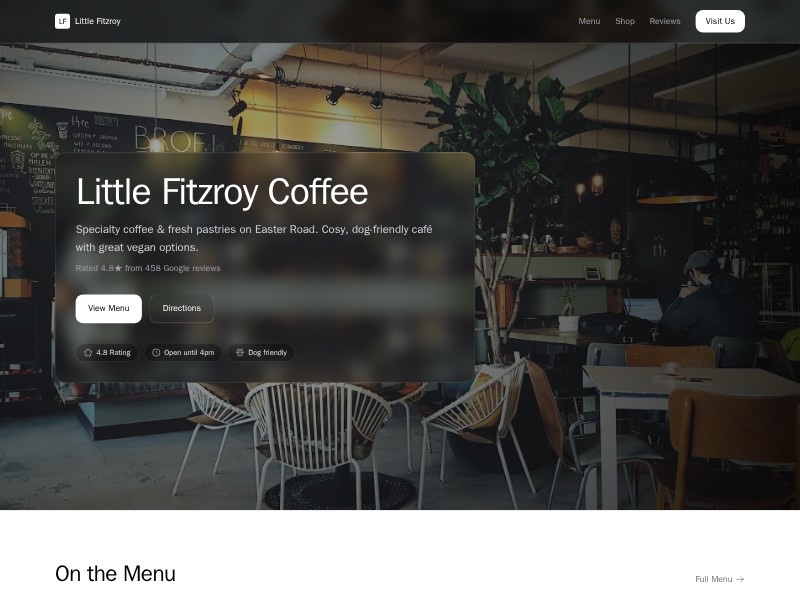This screenshot has height=600, width=800.
Task: Click the Little Fitzroy brand name
Action: coord(97,21)
